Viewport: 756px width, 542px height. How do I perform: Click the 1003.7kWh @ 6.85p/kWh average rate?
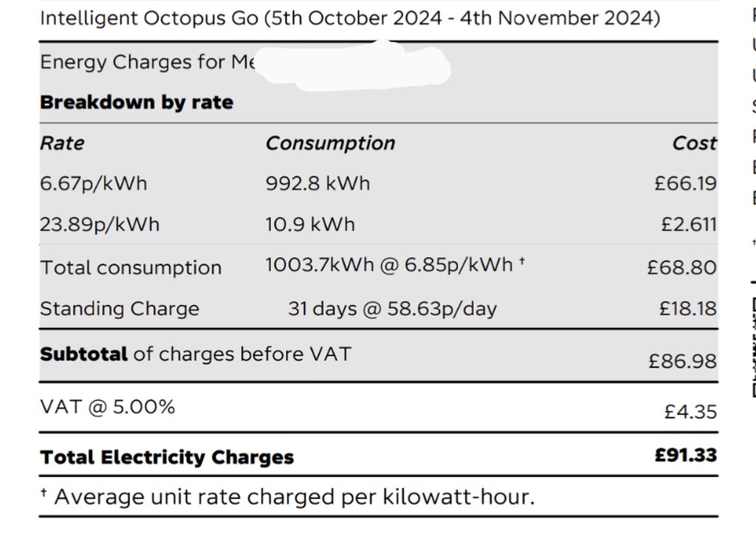[x=395, y=265]
